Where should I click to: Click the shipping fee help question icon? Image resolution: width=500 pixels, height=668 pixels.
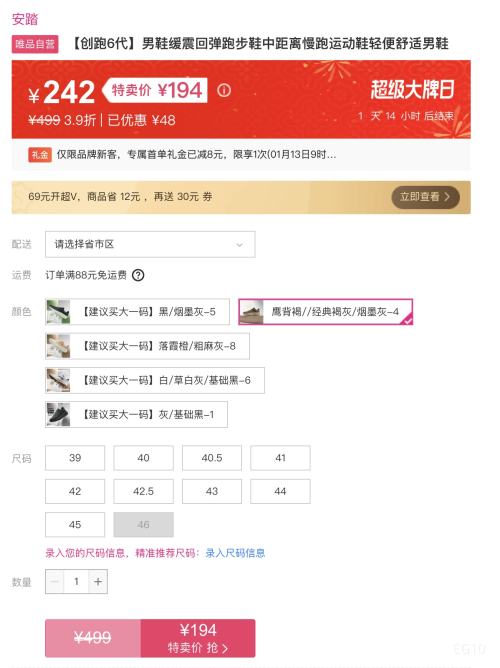pyautogui.click(x=138, y=275)
